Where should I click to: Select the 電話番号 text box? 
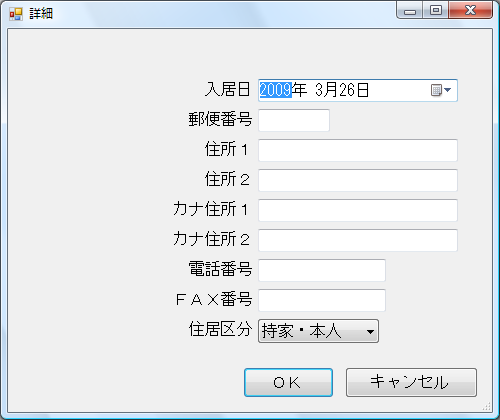(x=322, y=270)
